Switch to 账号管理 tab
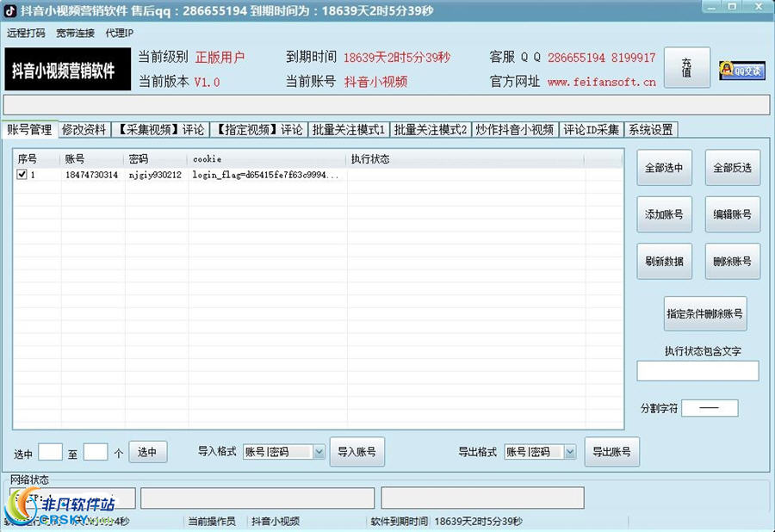The width and height of the screenshot is (775, 532). 29,129
